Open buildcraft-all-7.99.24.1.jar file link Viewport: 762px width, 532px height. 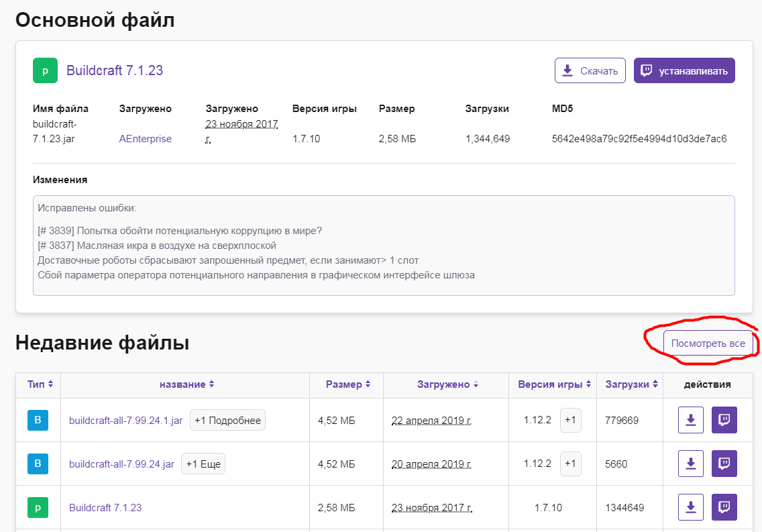click(x=126, y=420)
